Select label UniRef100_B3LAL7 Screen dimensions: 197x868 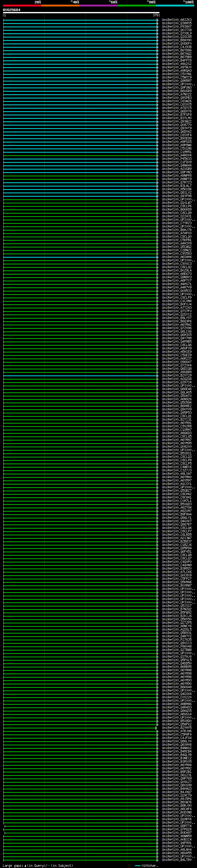[x=176, y=186]
